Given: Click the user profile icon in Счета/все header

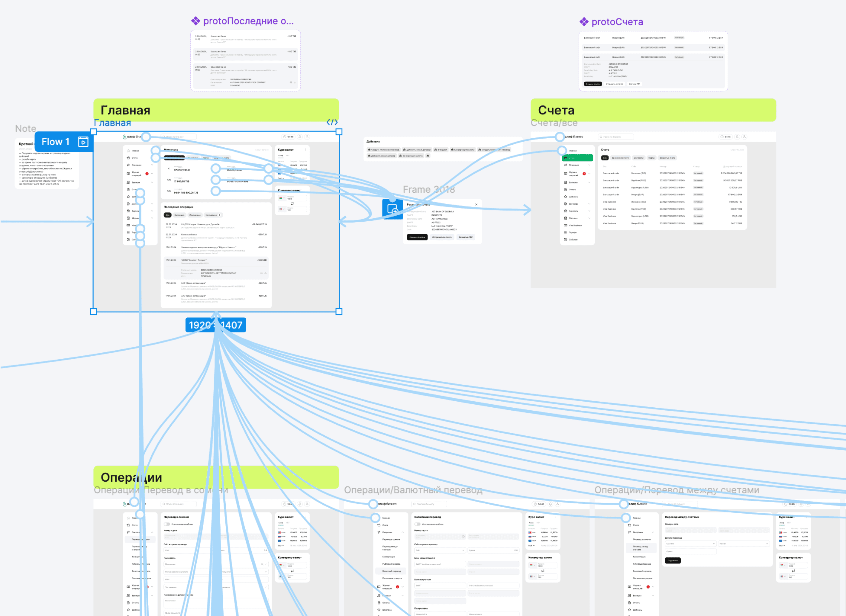Looking at the screenshot, I should tap(744, 137).
